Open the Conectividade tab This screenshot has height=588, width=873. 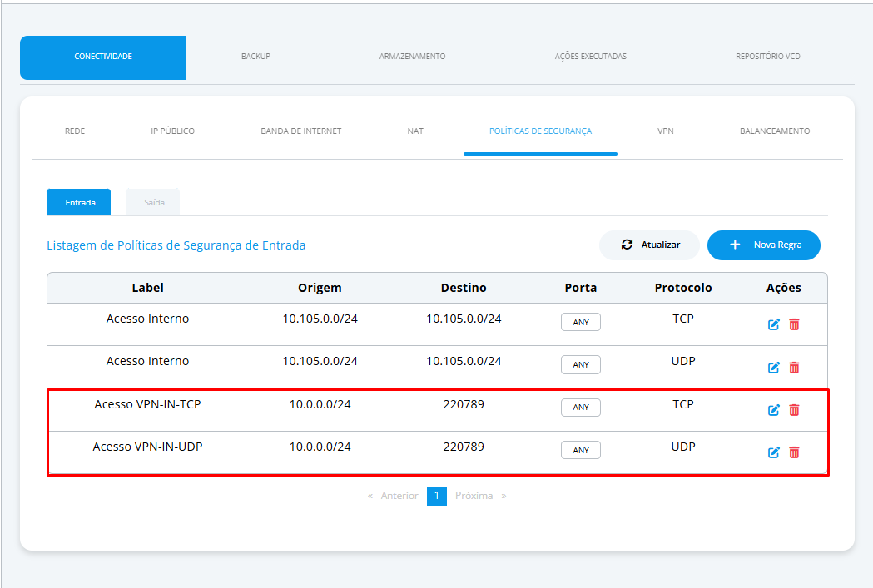(x=103, y=57)
